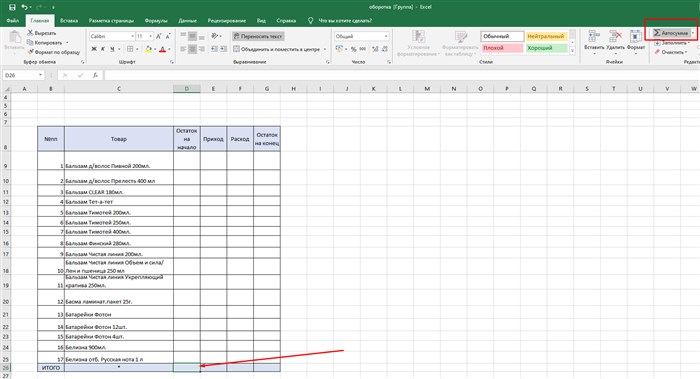Increase decimal places
Viewport: 700px width, 379px height.
point(375,49)
